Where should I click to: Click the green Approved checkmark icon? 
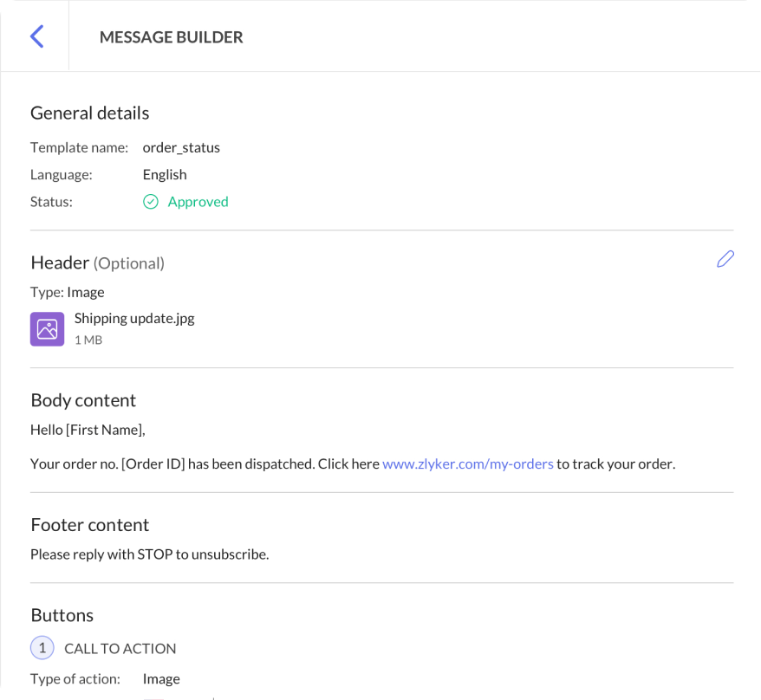tap(151, 202)
